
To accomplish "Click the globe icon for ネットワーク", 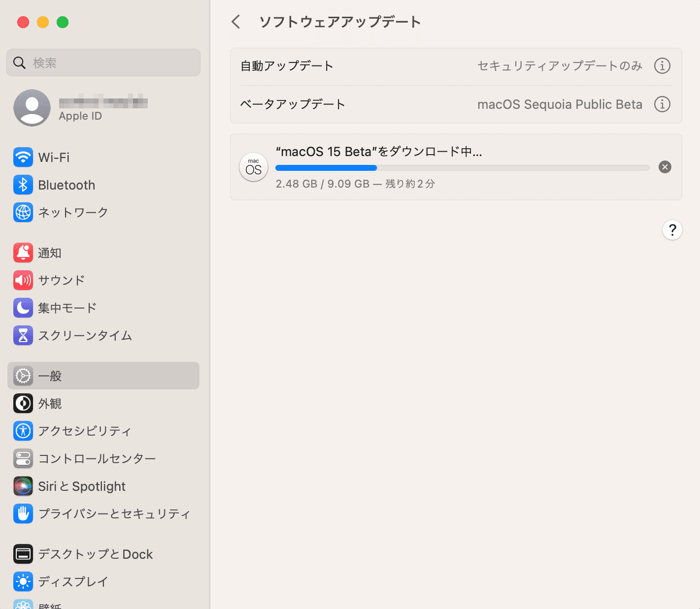I will tap(23, 212).
